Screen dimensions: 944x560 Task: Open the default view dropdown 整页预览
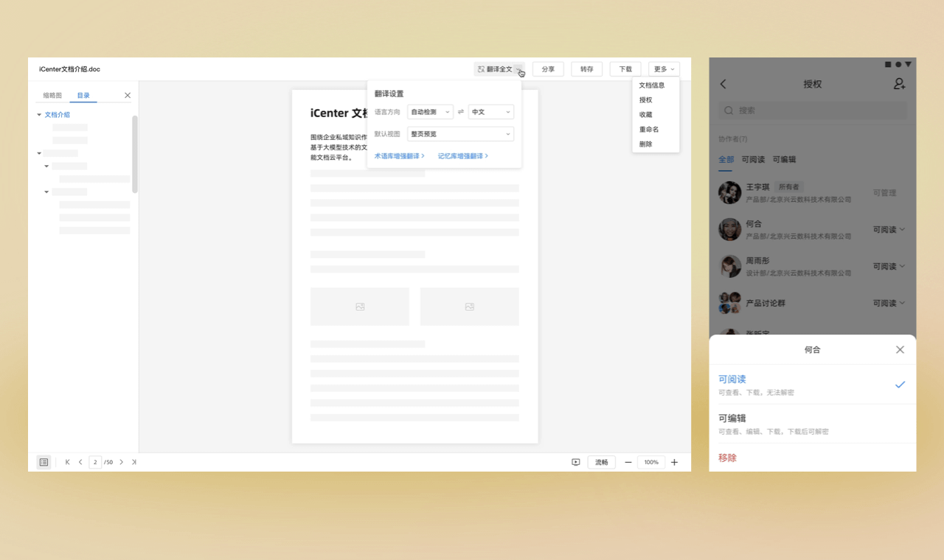pos(460,134)
